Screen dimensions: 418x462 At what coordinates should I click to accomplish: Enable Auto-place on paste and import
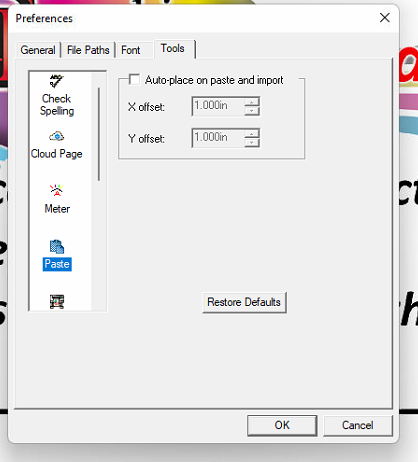click(134, 80)
